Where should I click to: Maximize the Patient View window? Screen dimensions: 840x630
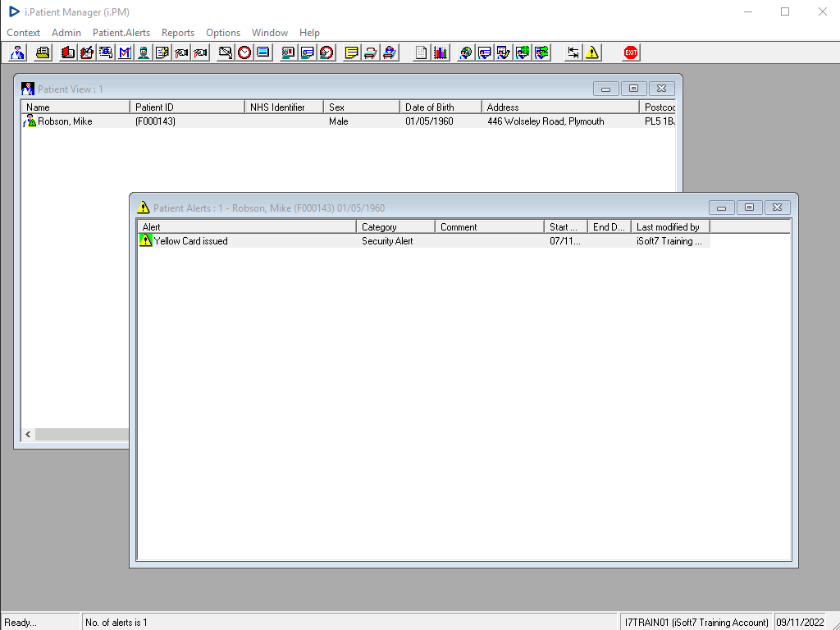coord(634,89)
